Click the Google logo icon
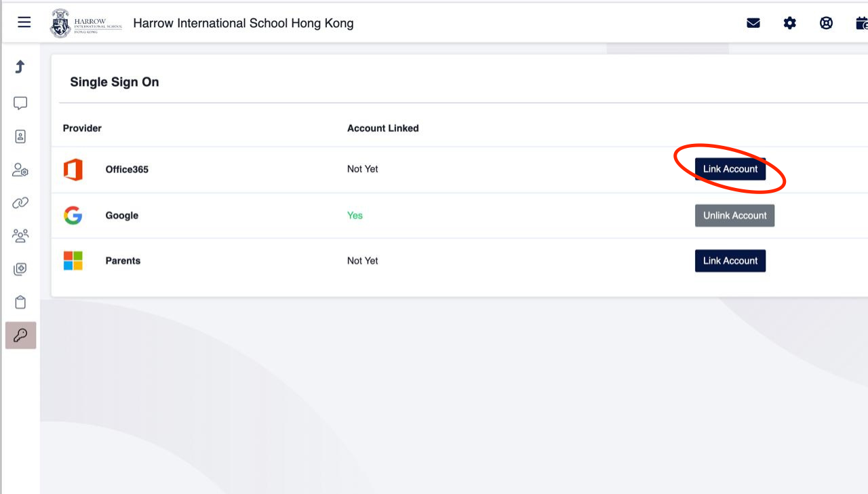 [73, 216]
